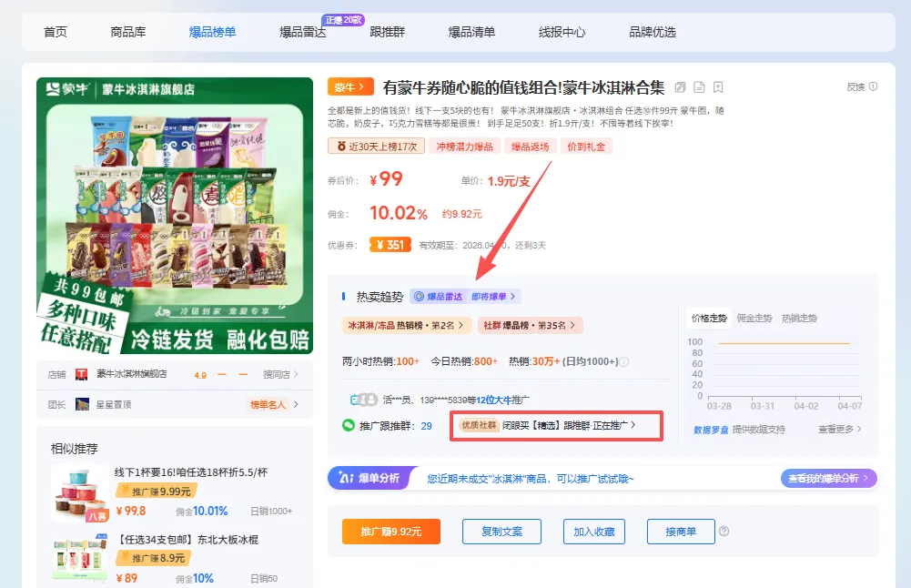
Task: Click the help icon beside 接商单
Action: (724, 531)
